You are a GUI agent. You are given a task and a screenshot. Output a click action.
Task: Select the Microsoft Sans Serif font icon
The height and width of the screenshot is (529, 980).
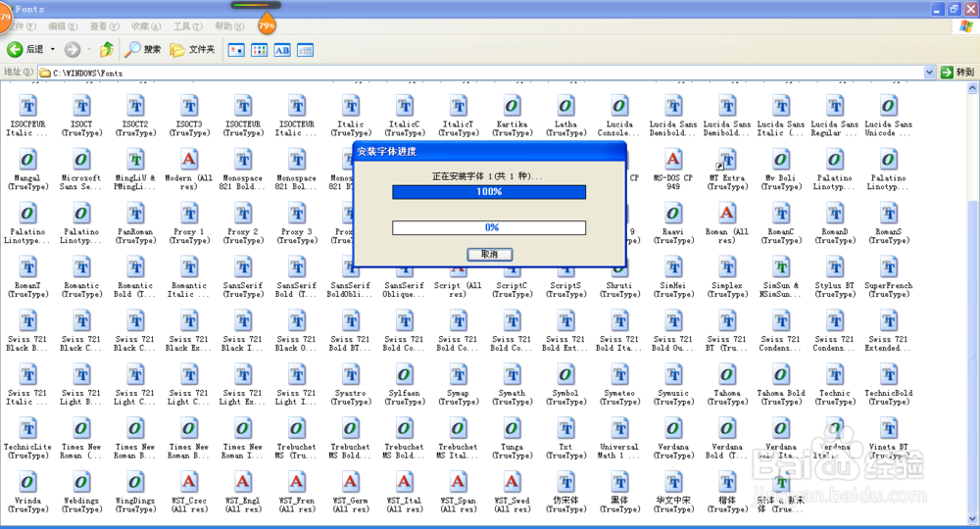tap(81, 160)
